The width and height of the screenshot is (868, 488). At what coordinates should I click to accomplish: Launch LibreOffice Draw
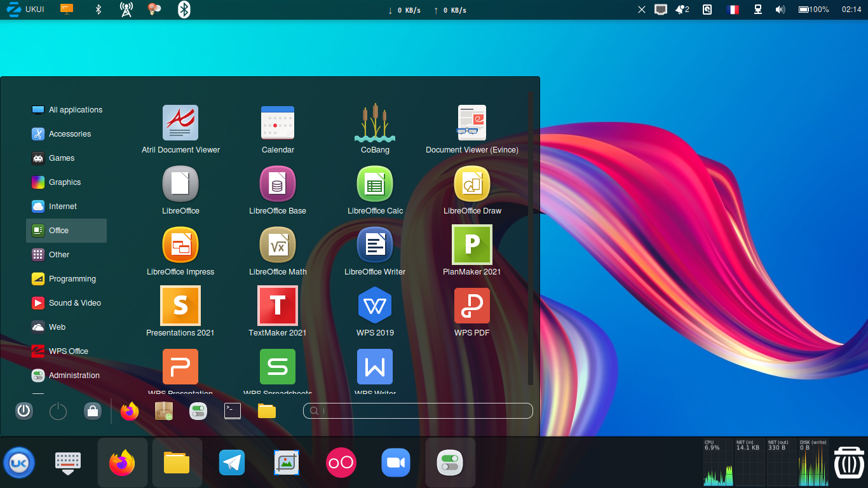click(472, 191)
